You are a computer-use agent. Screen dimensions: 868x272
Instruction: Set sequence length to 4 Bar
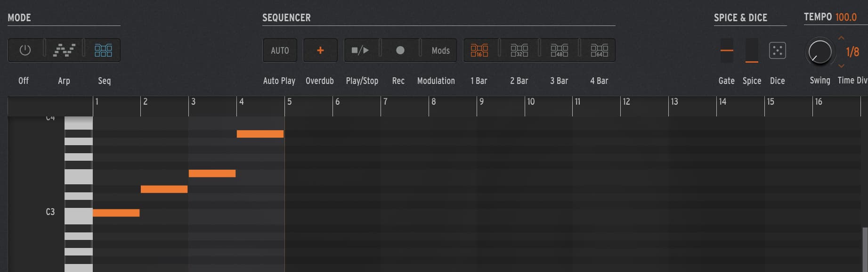tap(599, 50)
